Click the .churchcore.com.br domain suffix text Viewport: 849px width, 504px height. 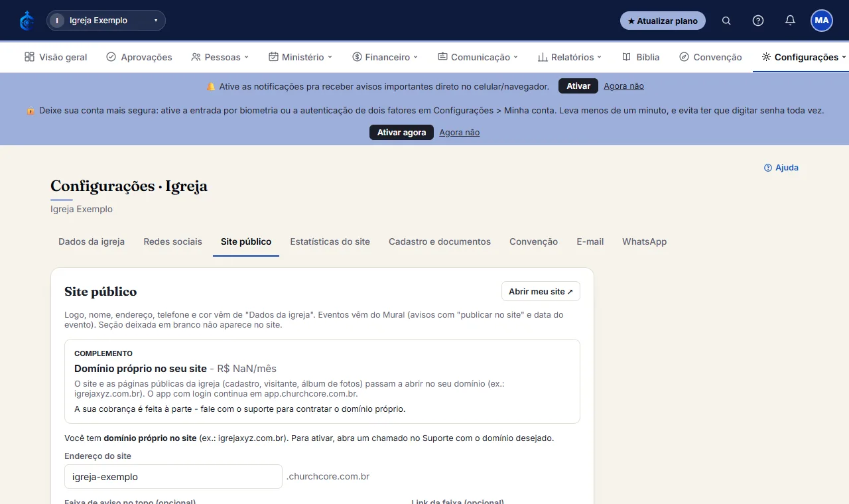click(x=328, y=476)
